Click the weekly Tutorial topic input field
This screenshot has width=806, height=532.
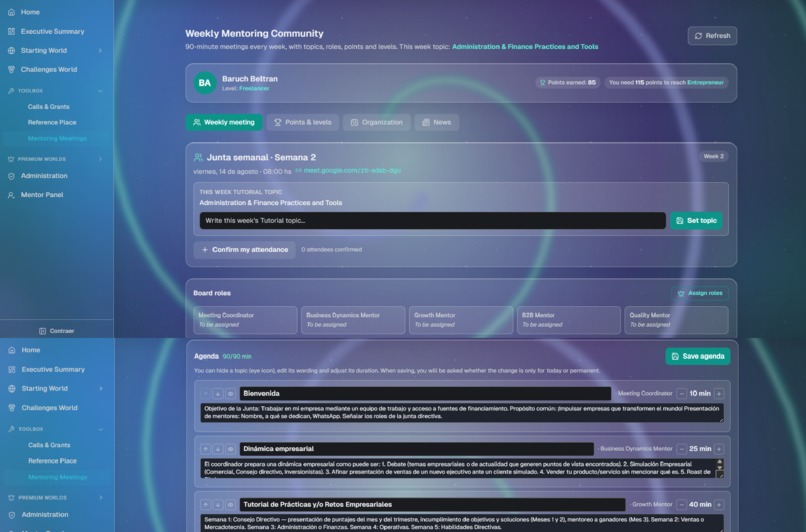433,221
